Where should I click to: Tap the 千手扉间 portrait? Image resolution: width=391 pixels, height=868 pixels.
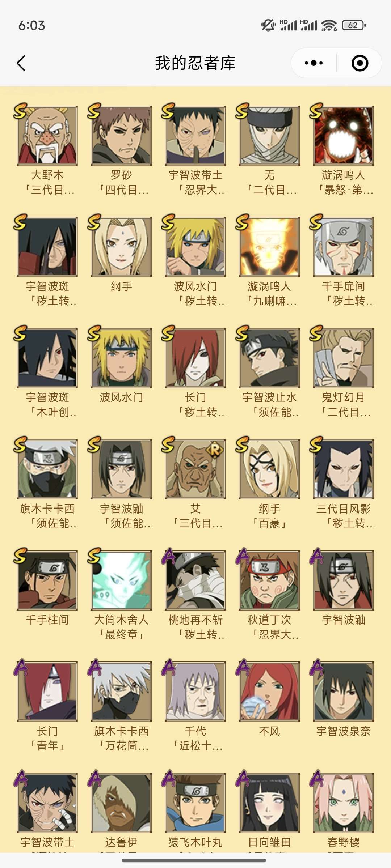coord(343,247)
